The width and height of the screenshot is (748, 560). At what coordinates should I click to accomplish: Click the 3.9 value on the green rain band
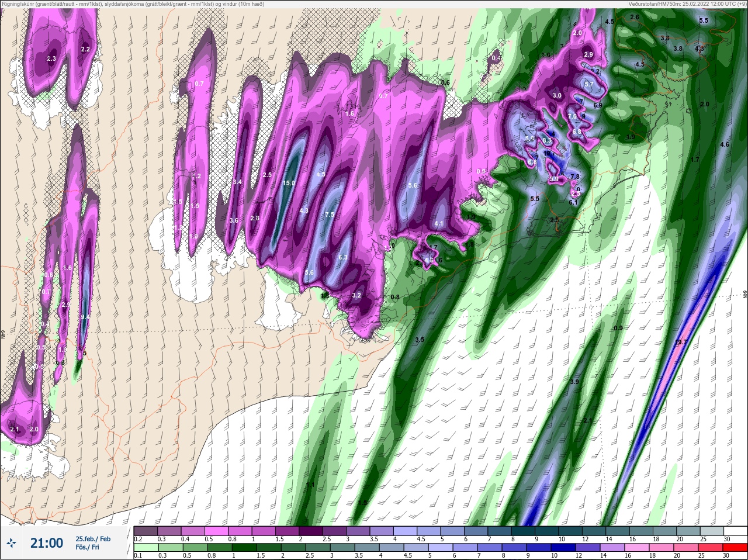[574, 382]
